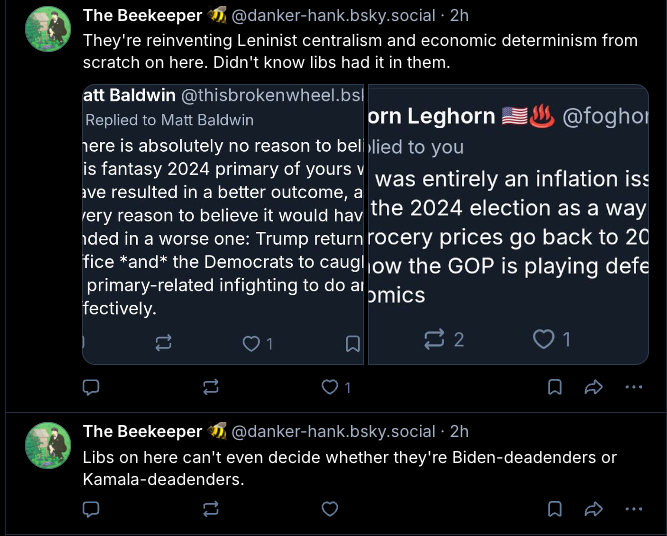Reply to the Biden-deadenders post

[90, 509]
